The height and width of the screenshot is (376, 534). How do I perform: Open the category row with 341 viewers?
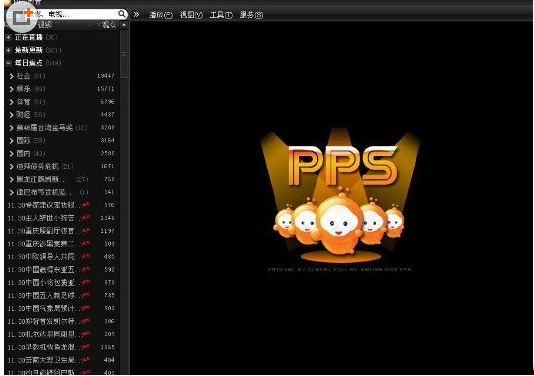(62, 192)
